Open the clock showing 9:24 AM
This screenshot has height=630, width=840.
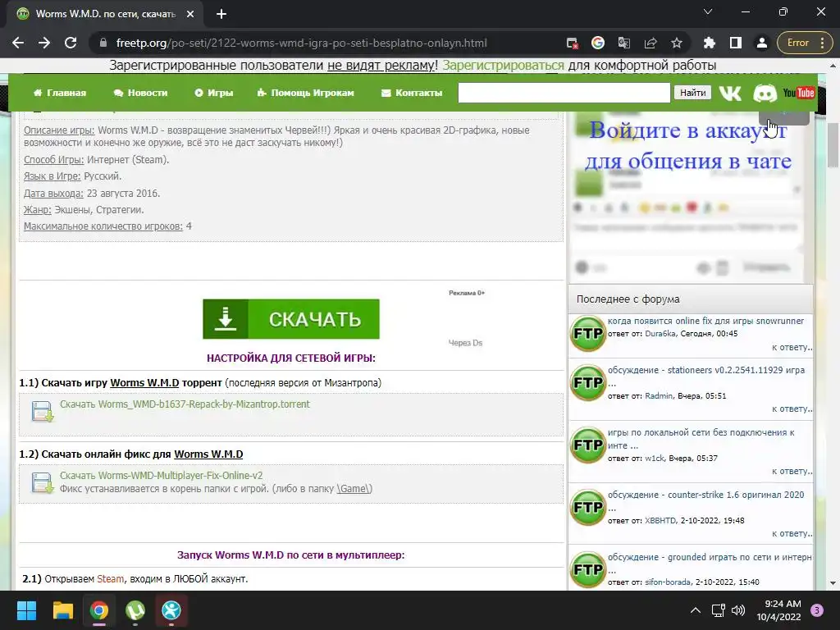point(778,610)
